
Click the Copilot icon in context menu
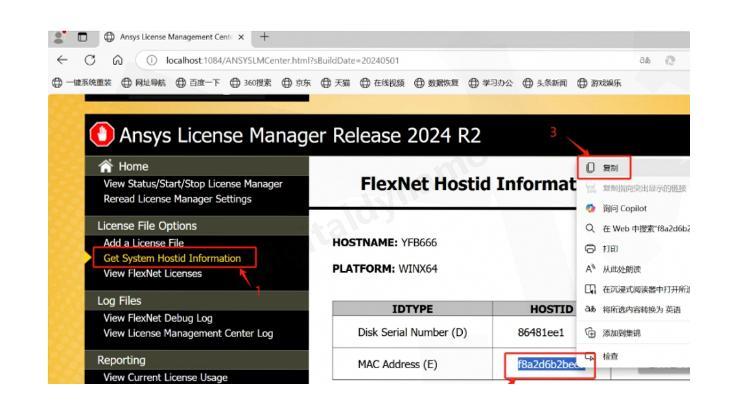click(x=590, y=208)
